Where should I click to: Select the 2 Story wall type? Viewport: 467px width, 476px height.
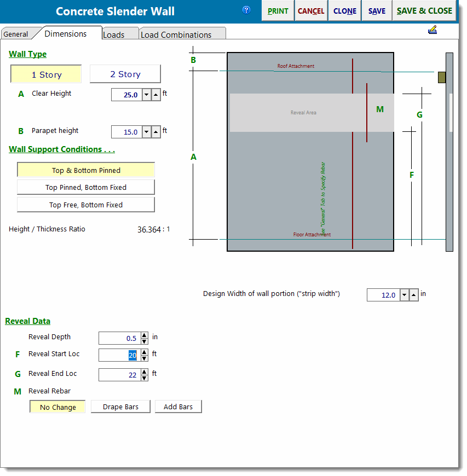pyautogui.click(x=125, y=74)
